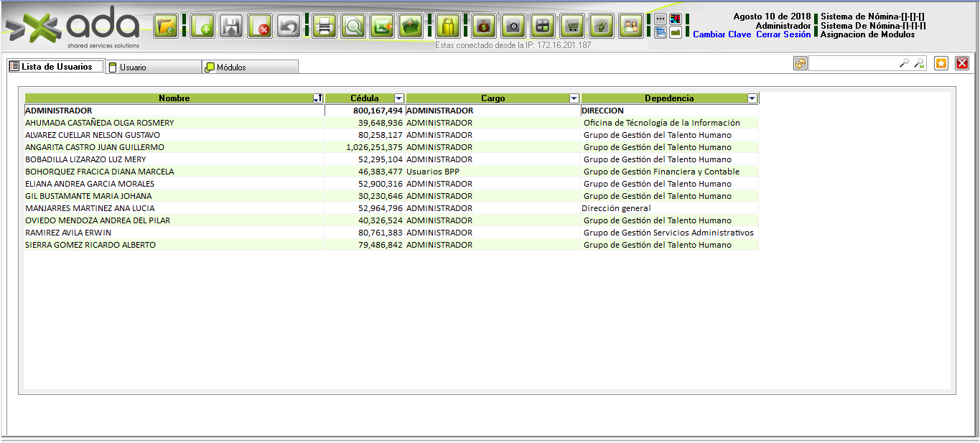Select the RAMIREZ AVILA ERWIN row
Viewport: 980px width, 443px height.
tap(68, 233)
